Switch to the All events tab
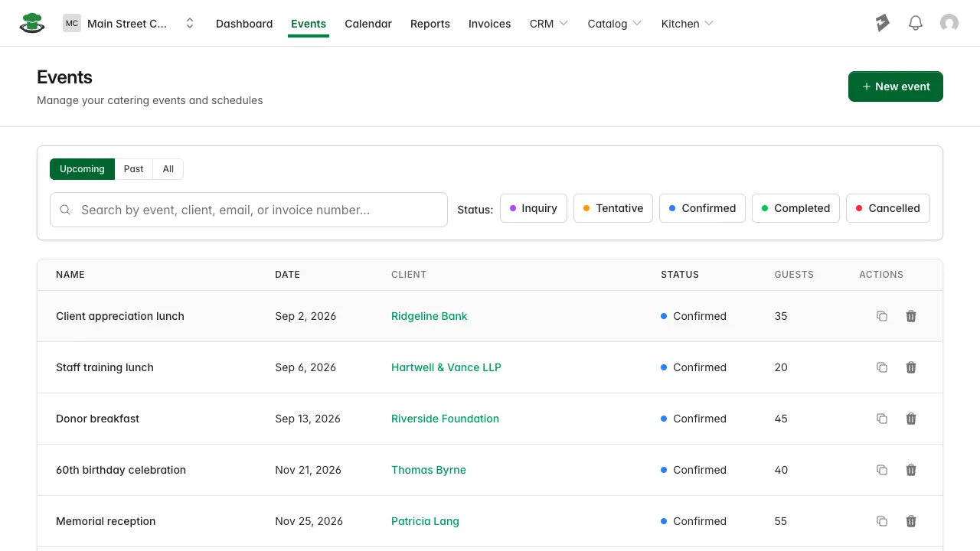Screen dimensions: 980x551 coord(168,169)
